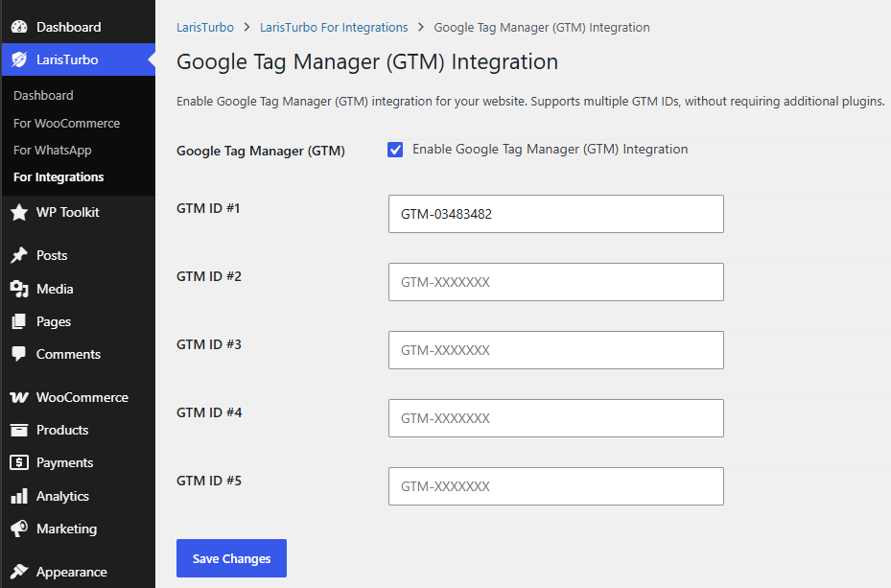Open the Appearance menu label
Viewport: 891px width, 588px height.
(x=72, y=572)
